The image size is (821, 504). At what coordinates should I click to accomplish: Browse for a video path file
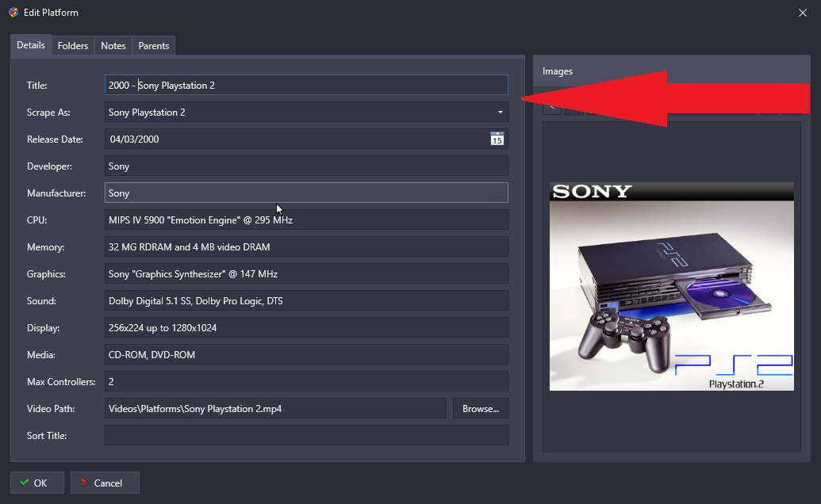coord(481,409)
